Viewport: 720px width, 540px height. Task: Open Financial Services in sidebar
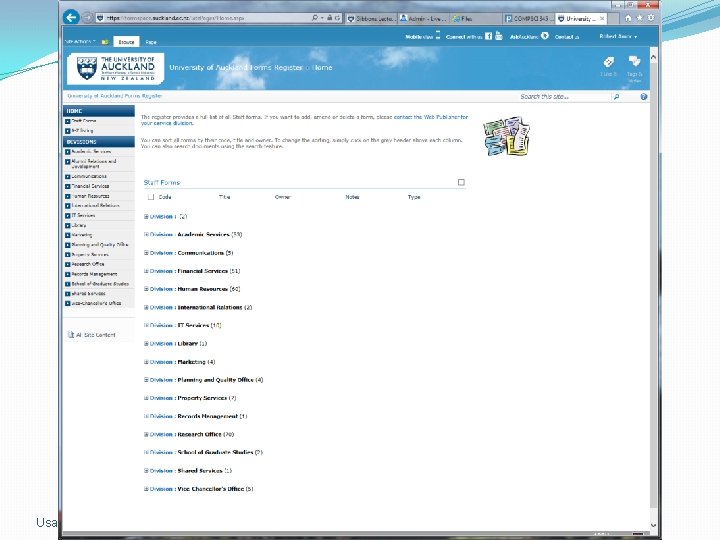(90, 186)
